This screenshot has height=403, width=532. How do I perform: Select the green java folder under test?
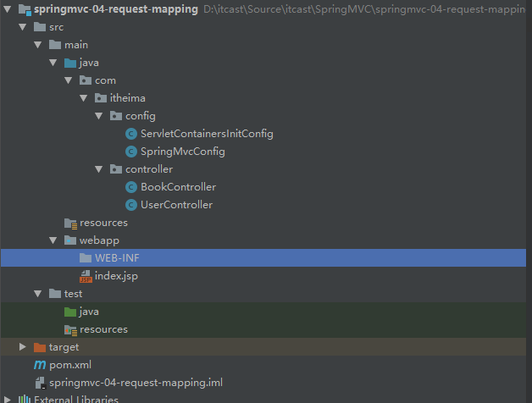[x=89, y=312]
